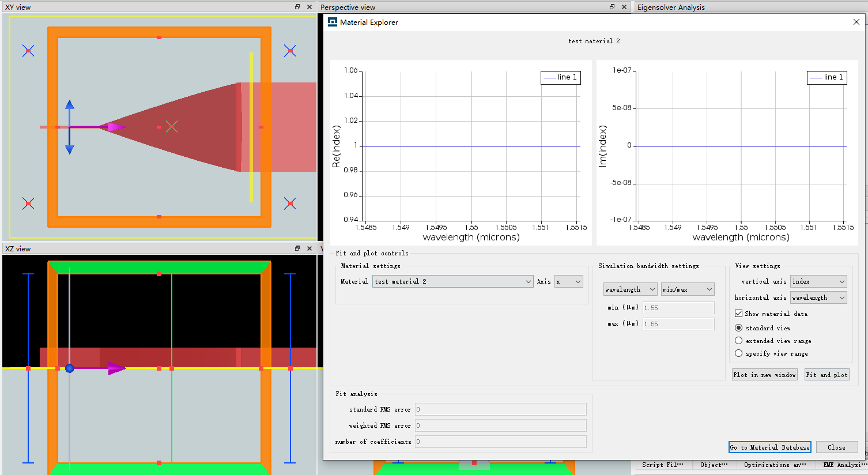Dismiss Material Explorer with the X icon

(856, 22)
